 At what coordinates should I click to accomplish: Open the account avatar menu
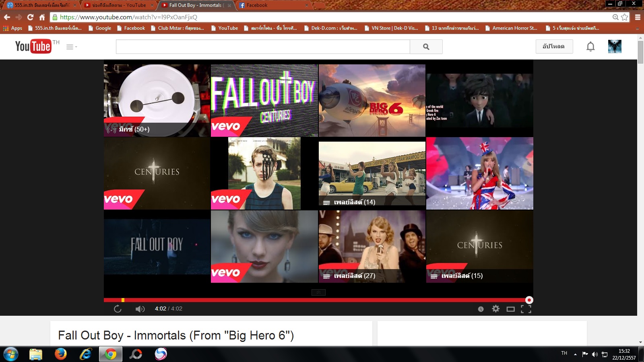[615, 46]
